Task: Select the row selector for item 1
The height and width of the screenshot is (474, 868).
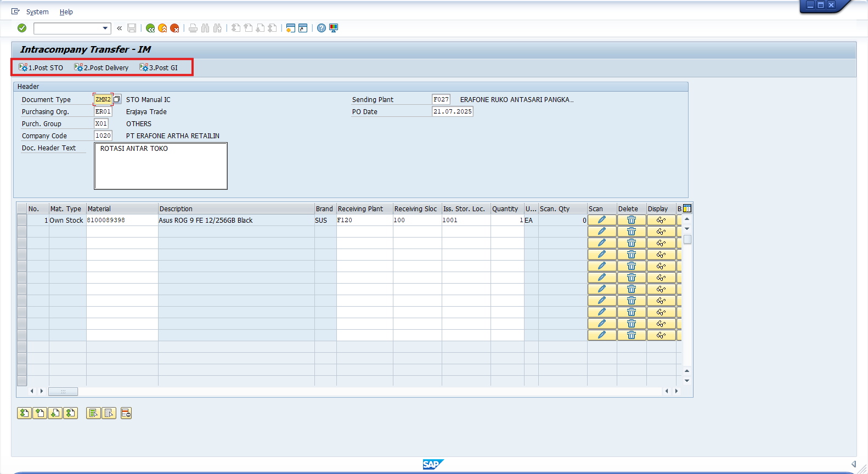Action: point(22,220)
